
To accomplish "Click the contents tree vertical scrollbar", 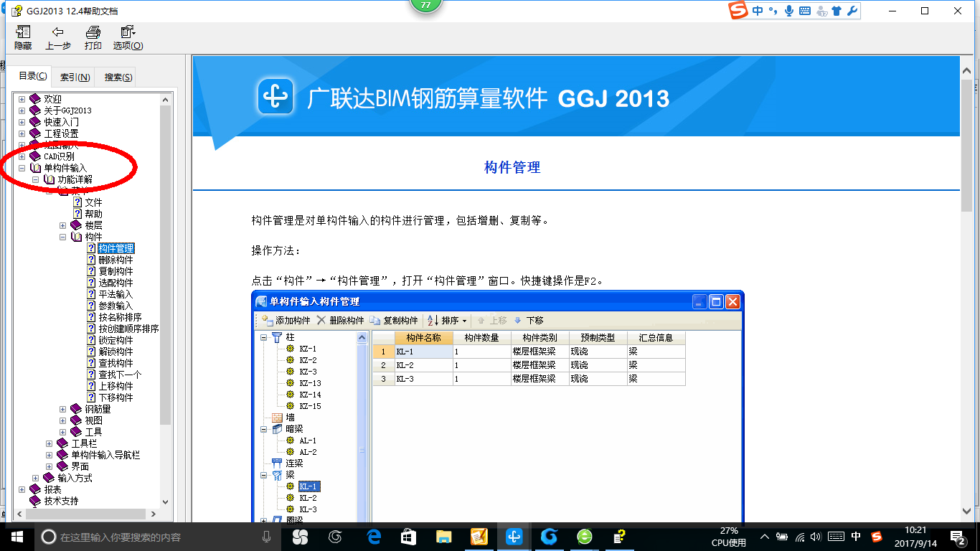I will pos(166,300).
